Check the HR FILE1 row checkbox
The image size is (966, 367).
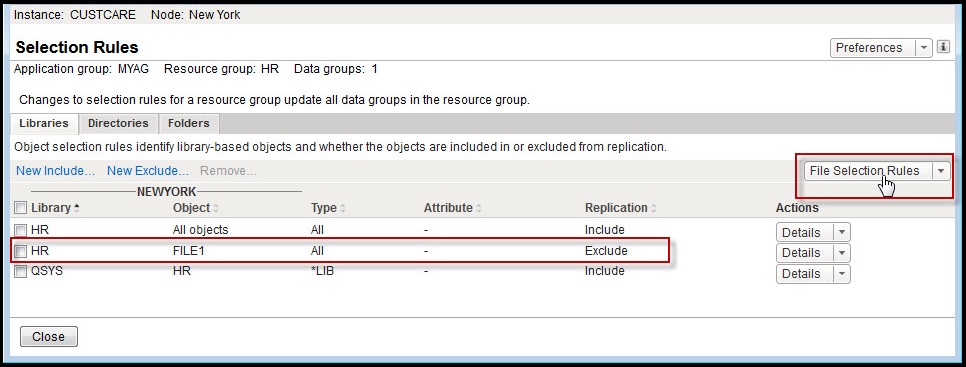pyautogui.click(x=20, y=251)
